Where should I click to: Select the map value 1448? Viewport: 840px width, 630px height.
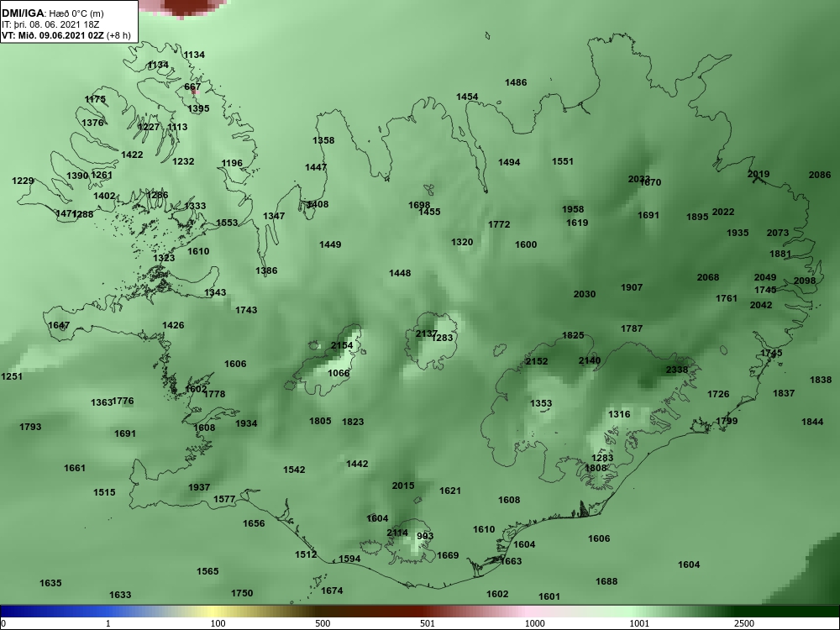click(x=400, y=273)
